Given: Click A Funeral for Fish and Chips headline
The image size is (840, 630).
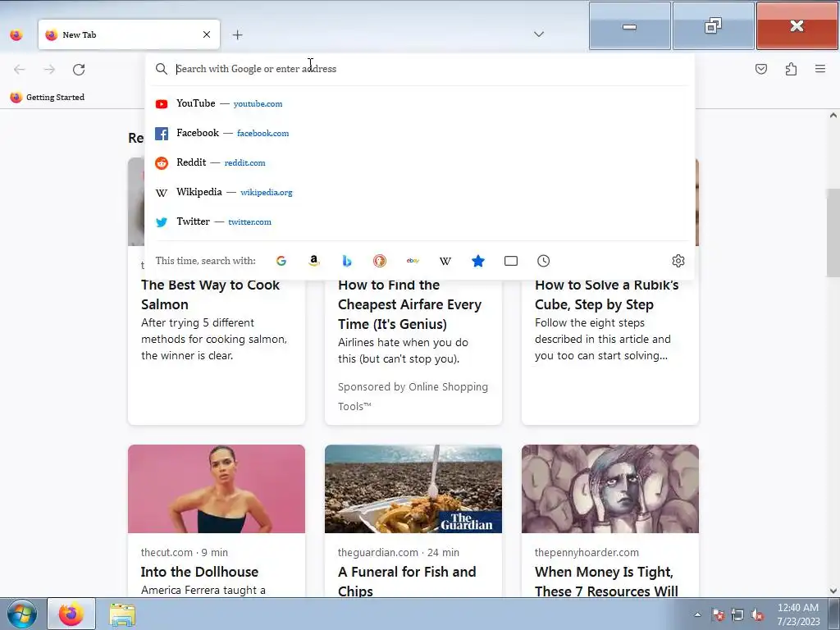Looking at the screenshot, I should [x=407, y=582].
